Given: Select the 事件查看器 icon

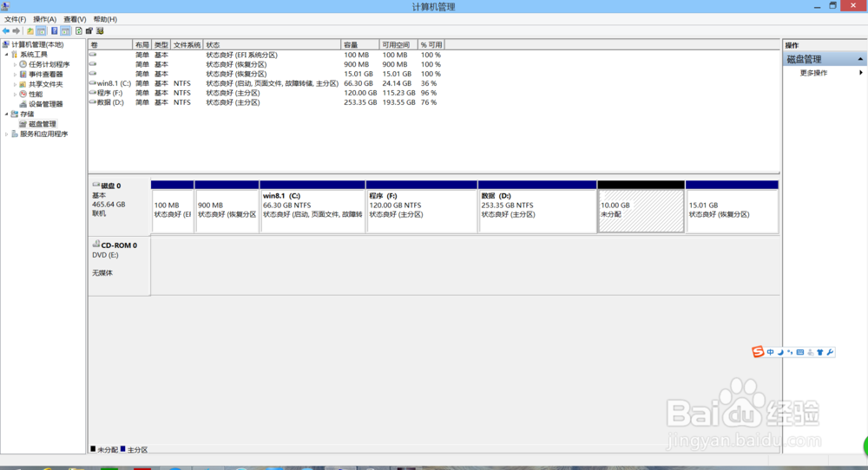Looking at the screenshot, I should coord(23,75).
